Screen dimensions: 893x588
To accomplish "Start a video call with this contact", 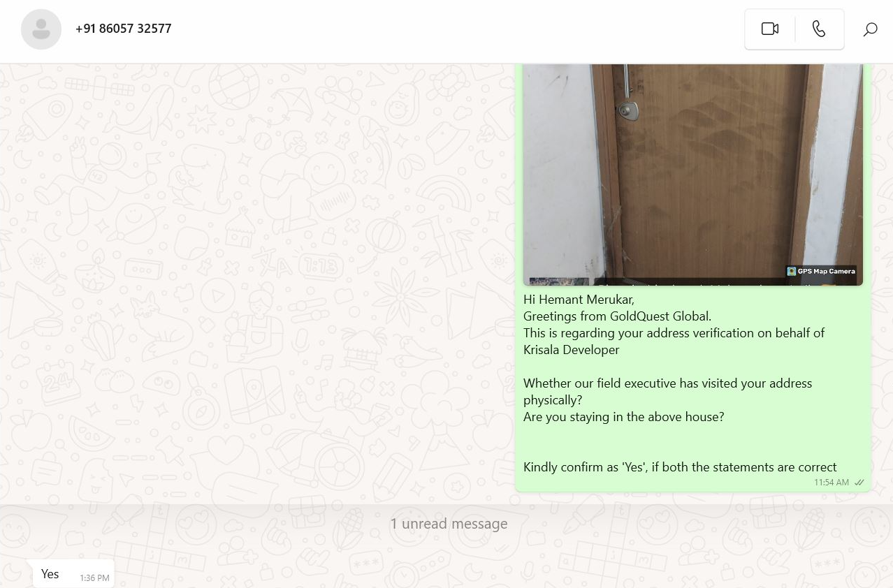I will click(770, 29).
